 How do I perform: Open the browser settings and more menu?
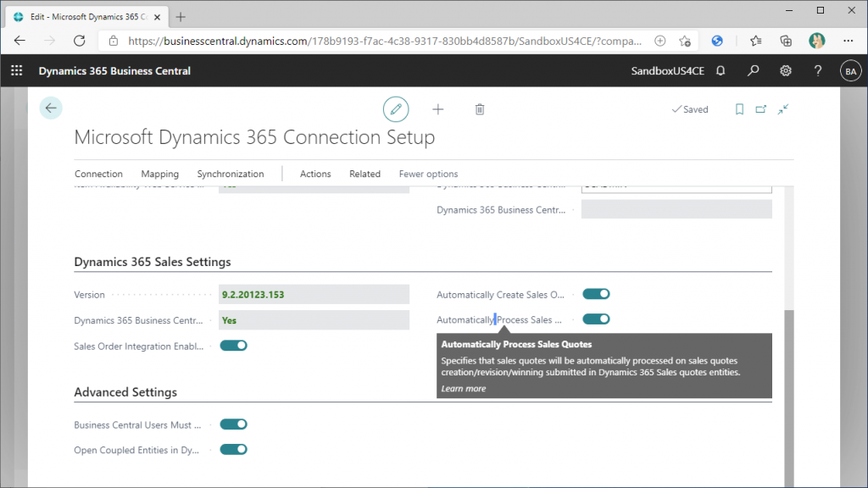(x=848, y=41)
